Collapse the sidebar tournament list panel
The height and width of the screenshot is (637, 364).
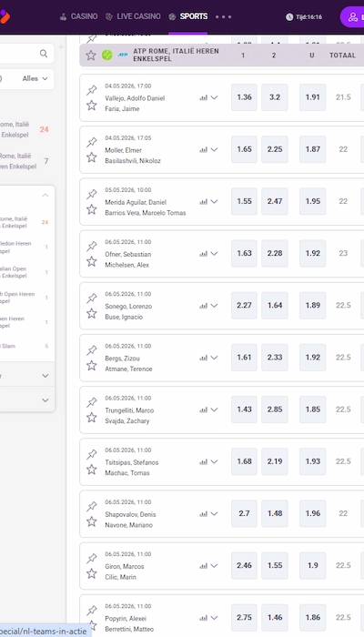point(45,195)
